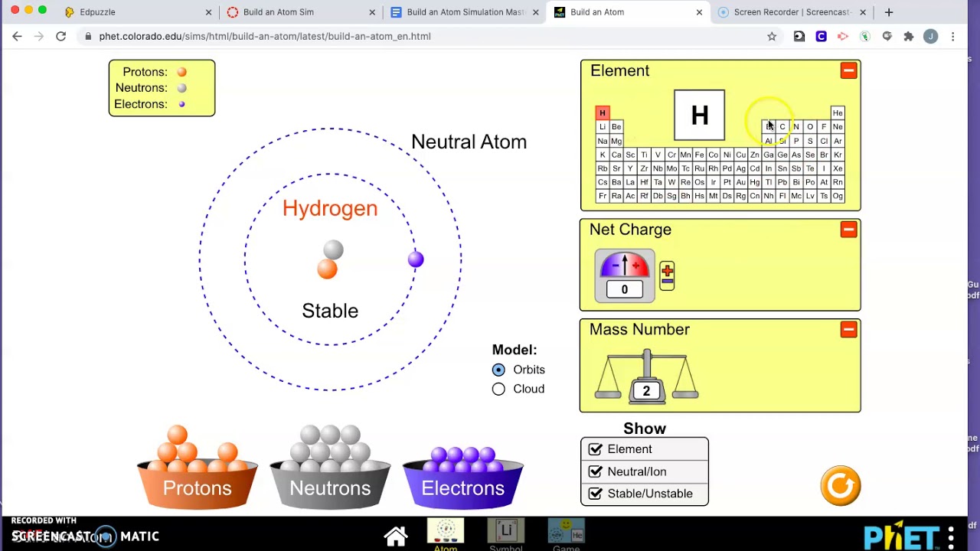This screenshot has width=980, height=551.
Task: Click the dark eye extension icon
Action: click(x=799, y=36)
